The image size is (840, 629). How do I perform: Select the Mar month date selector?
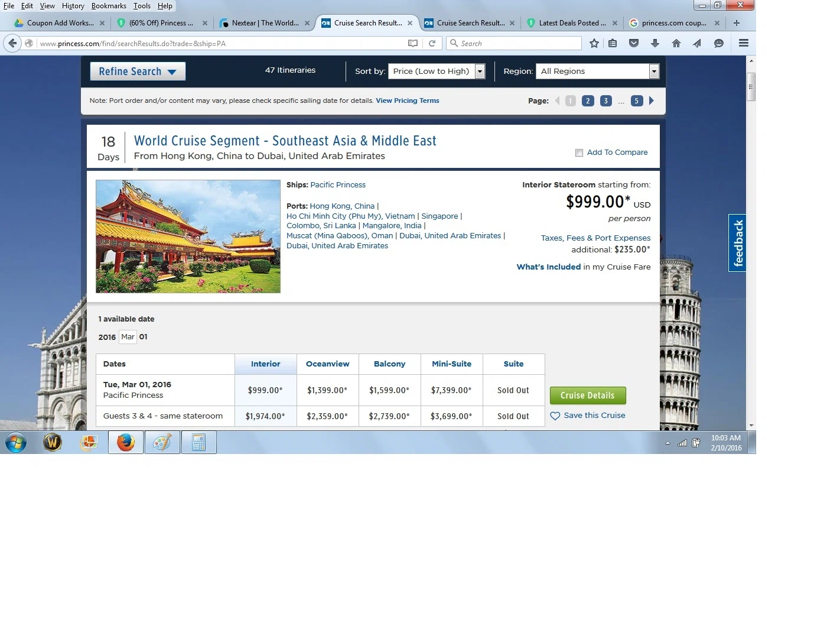coord(128,337)
